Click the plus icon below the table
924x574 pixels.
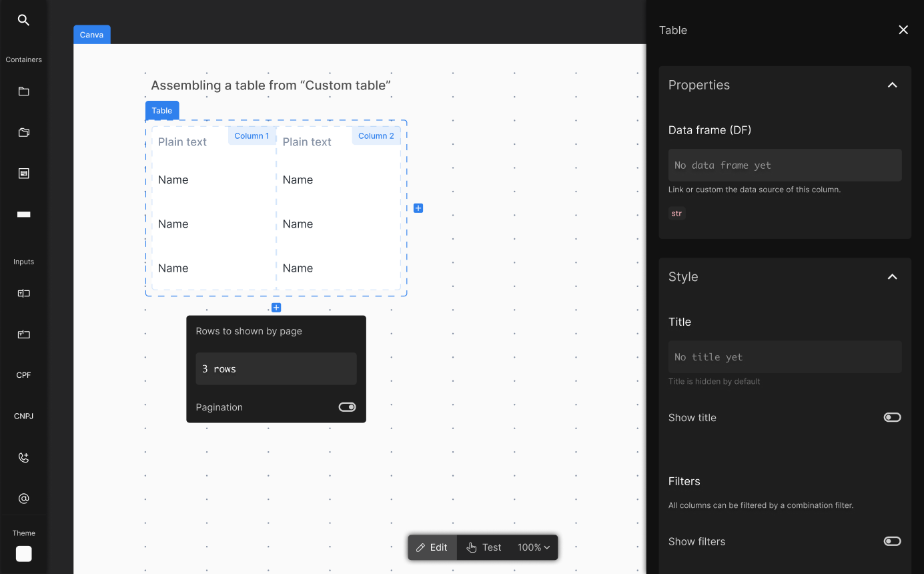276,308
